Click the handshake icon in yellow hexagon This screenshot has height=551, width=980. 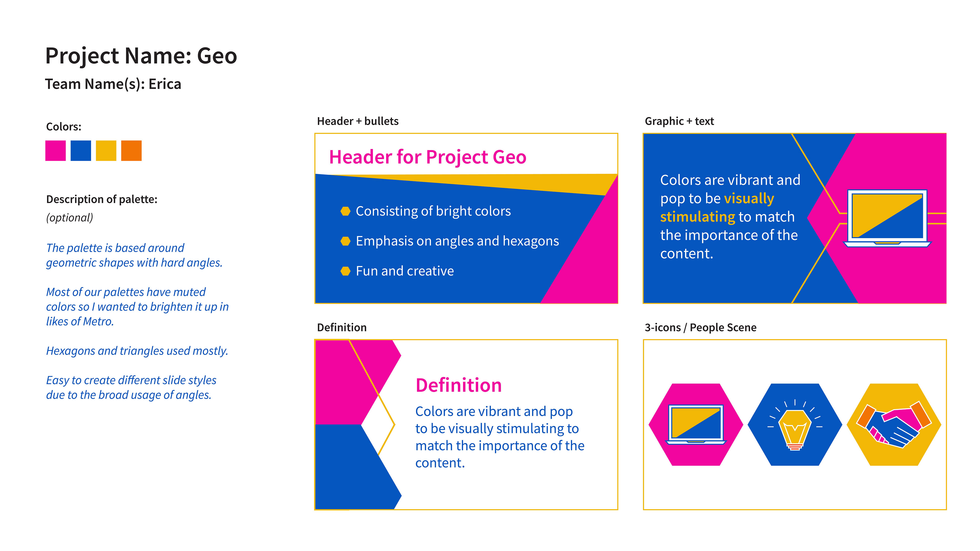point(894,424)
